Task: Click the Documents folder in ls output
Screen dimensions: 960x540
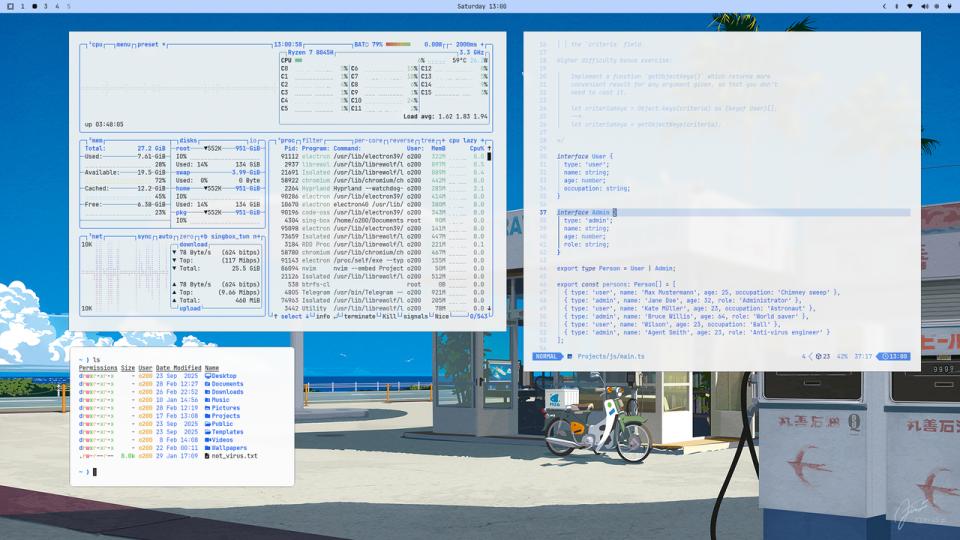Action: (x=224, y=384)
